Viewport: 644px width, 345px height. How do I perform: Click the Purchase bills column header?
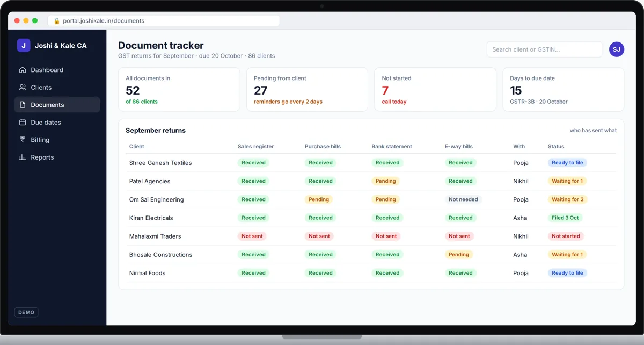tap(323, 146)
